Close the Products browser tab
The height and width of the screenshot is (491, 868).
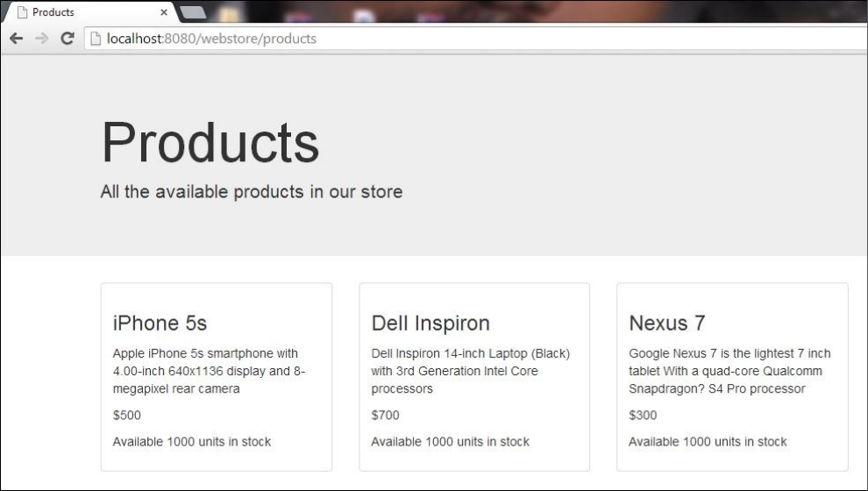[164, 12]
